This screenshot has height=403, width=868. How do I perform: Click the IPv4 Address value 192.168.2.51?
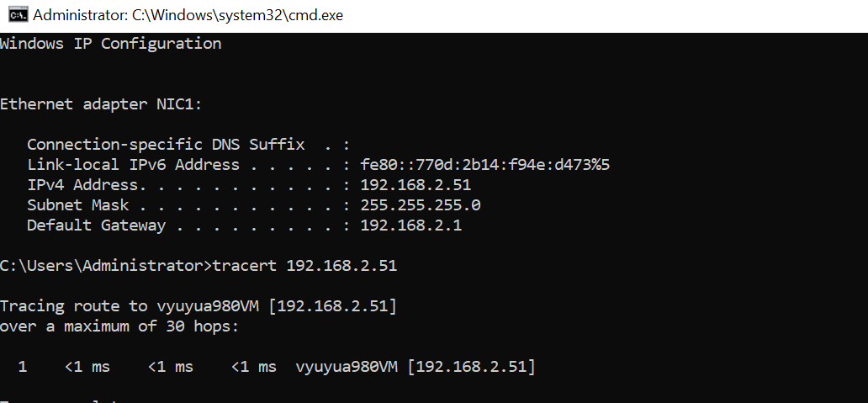coord(415,185)
